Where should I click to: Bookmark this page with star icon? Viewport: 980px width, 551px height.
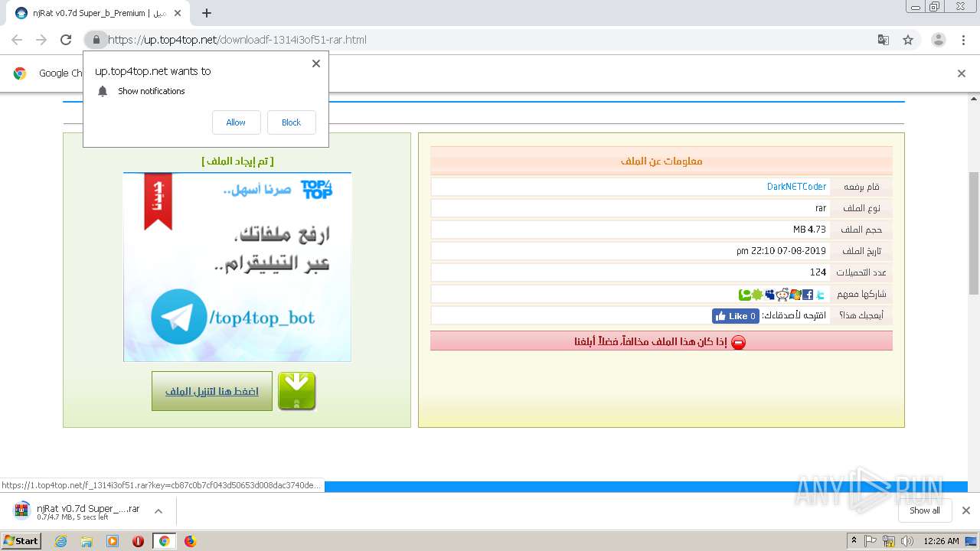[908, 40]
